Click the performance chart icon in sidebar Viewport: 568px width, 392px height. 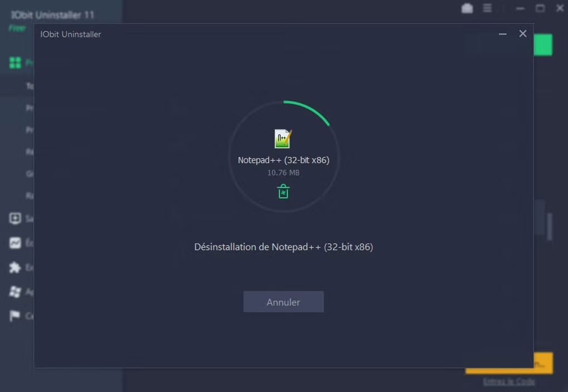pyautogui.click(x=16, y=243)
